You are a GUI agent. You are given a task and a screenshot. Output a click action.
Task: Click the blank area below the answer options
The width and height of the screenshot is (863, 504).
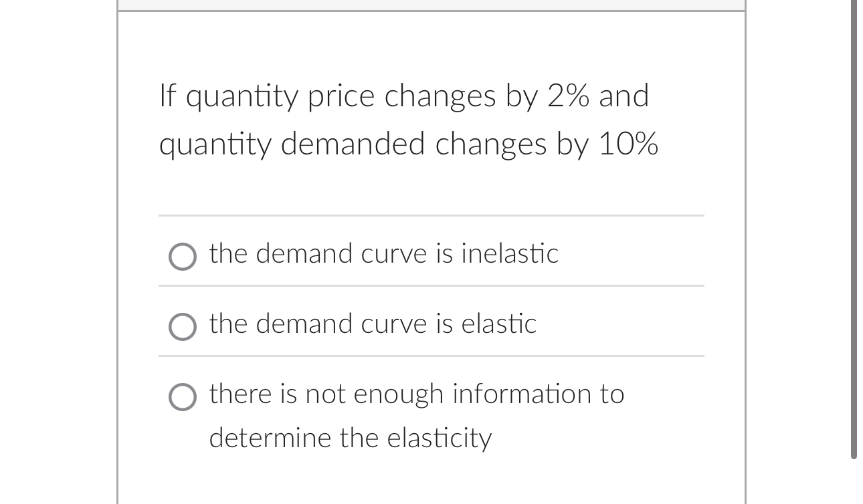tap(431, 481)
